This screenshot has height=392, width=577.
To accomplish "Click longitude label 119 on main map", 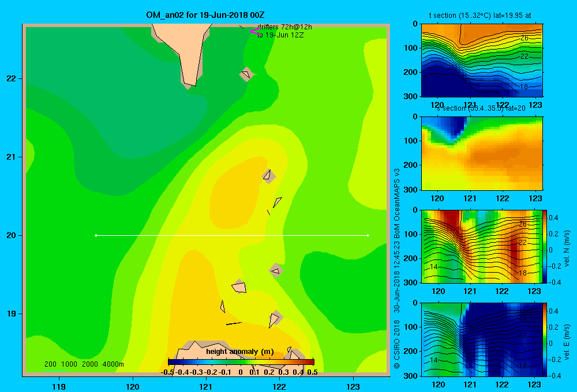I will [x=59, y=386].
